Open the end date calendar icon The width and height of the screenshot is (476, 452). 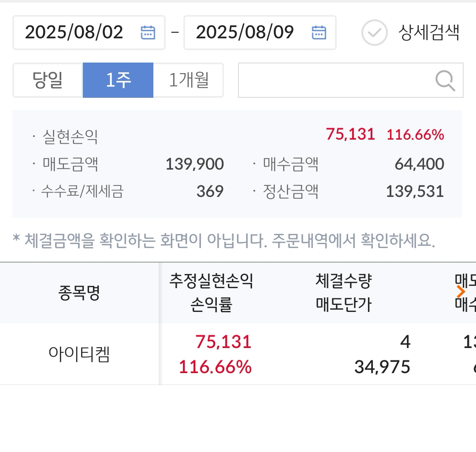[x=319, y=33]
